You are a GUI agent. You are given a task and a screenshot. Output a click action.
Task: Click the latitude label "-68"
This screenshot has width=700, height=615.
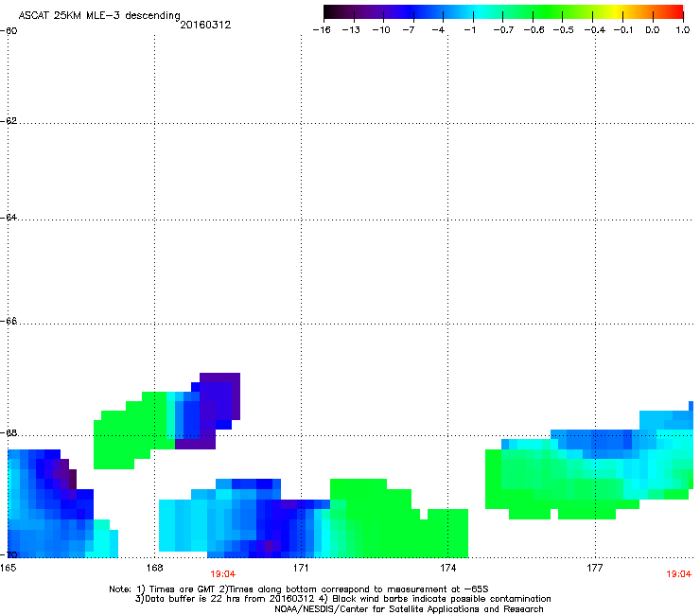(9, 433)
